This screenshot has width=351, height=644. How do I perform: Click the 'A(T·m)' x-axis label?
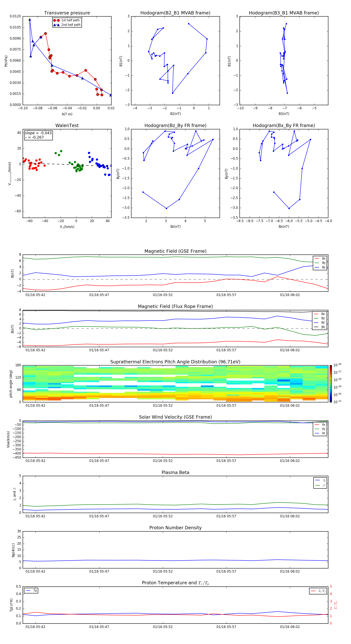pyautogui.click(x=67, y=114)
